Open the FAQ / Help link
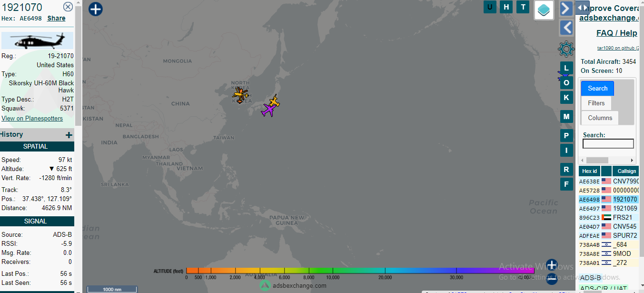This screenshot has width=644, height=293. [x=616, y=33]
